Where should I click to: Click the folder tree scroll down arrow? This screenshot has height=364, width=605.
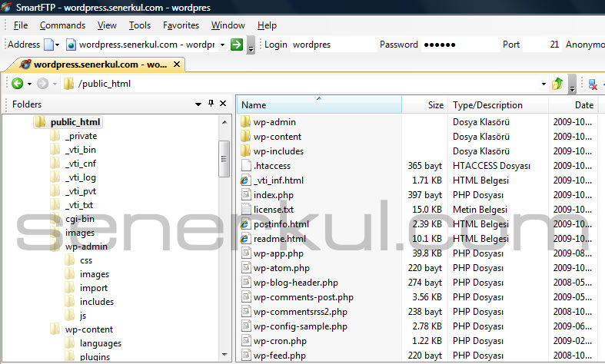[224, 354]
